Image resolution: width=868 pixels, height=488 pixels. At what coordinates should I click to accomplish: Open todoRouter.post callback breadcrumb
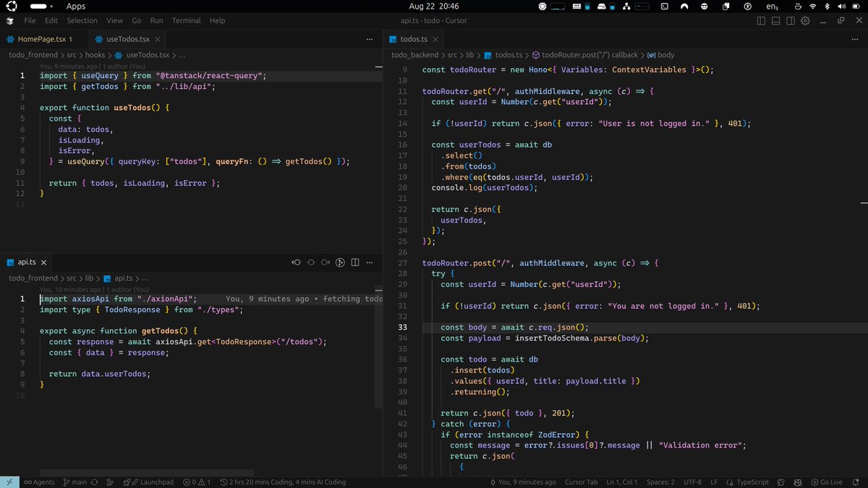(x=585, y=55)
